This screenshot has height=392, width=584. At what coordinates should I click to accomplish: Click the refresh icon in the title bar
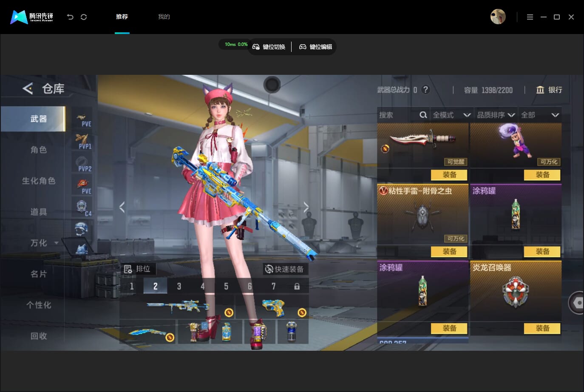[x=84, y=17]
